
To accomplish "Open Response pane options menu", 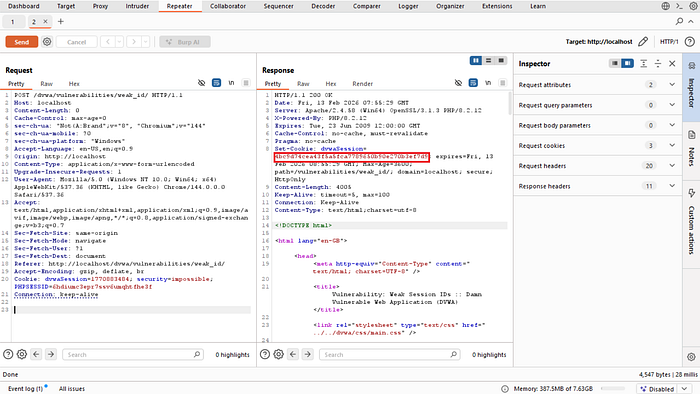I will (x=502, y=83).
